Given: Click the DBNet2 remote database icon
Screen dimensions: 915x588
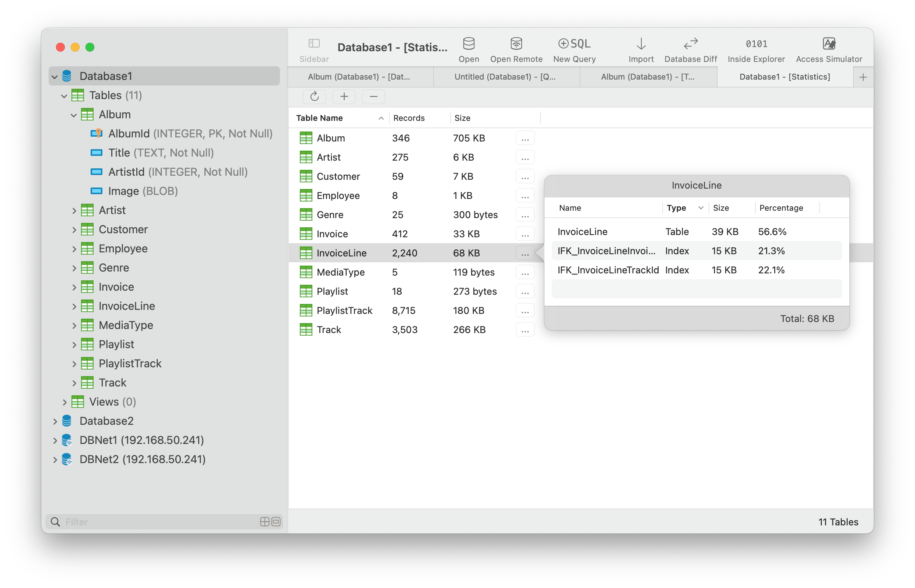Looking at the screenshot, I should click(67, 459).
